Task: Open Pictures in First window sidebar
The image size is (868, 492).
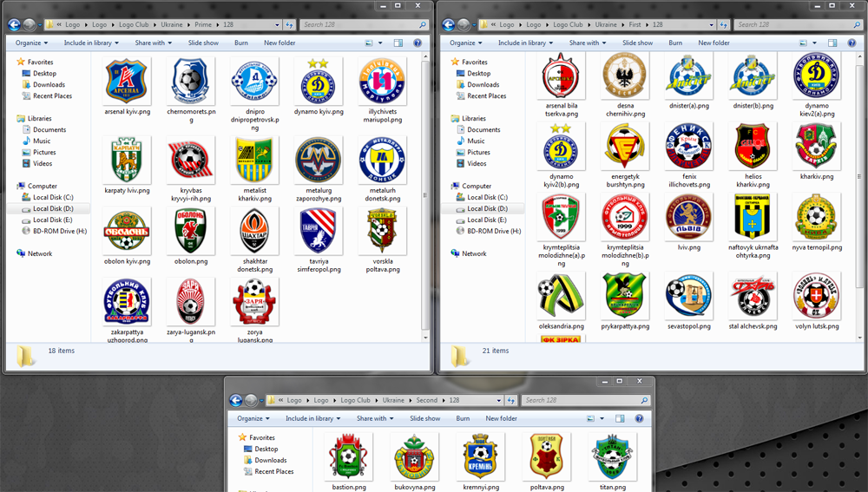Action: pos(478,152)
